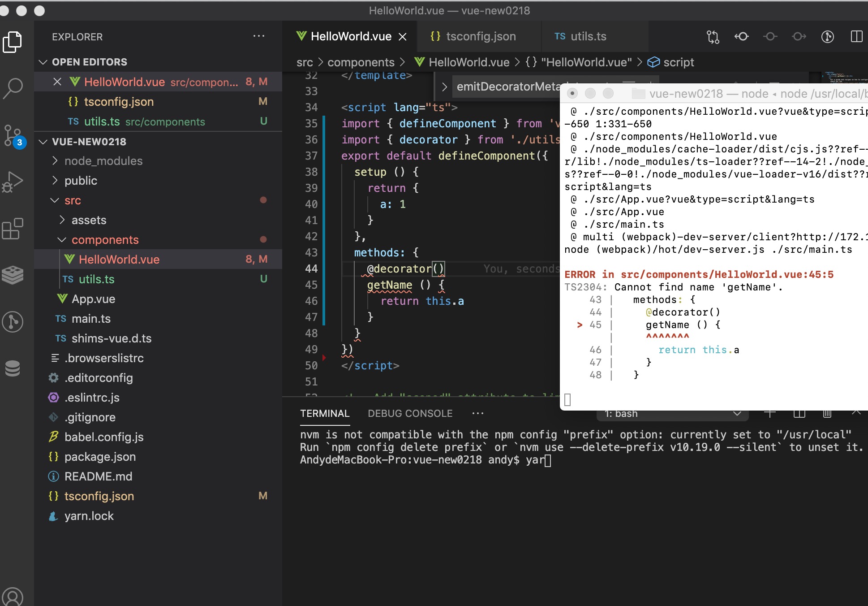Open utils.ts in Open Editors list
868x606 pixels.
[158, 121]
